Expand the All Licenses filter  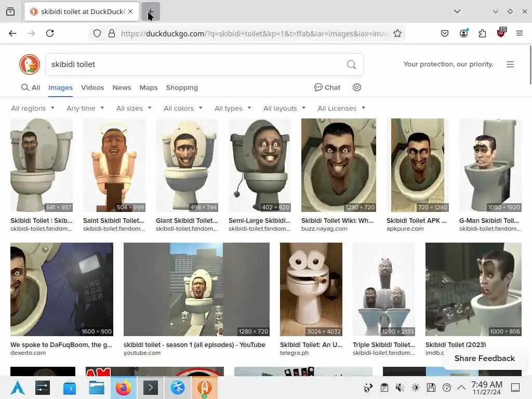pos(341,108)
